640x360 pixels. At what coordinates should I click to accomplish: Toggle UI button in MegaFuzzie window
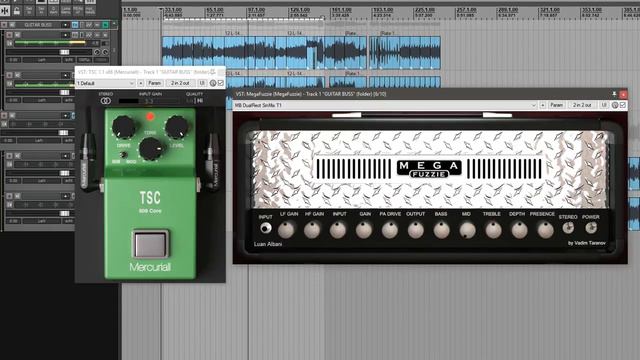pyautogui.click(x=604, y=105)
